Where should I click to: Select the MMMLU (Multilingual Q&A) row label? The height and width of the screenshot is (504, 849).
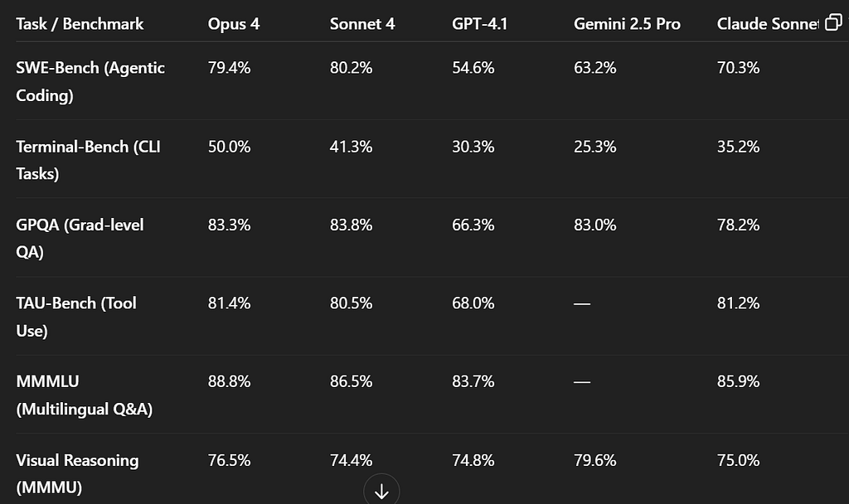click(85, 395)
